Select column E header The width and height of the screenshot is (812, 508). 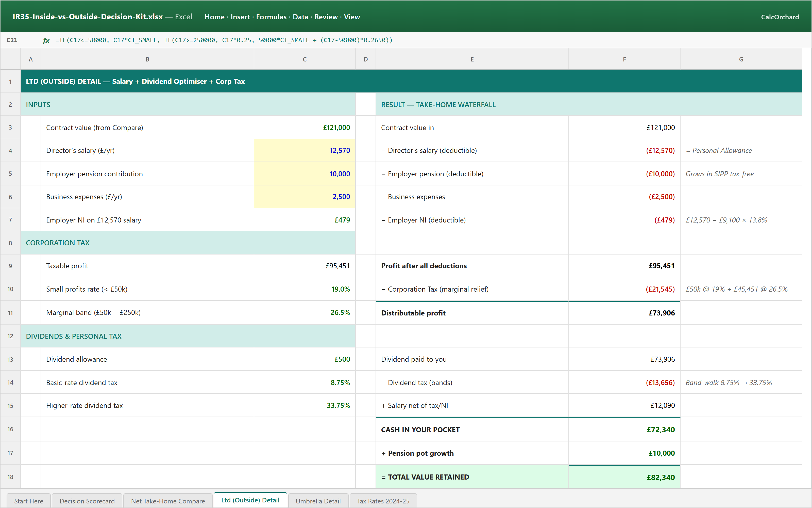(472, 59)
